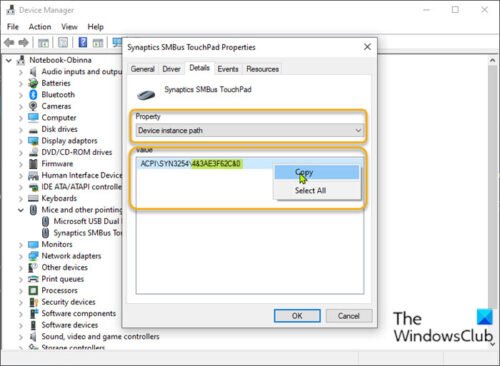Open the Events tab

(228, 69)
